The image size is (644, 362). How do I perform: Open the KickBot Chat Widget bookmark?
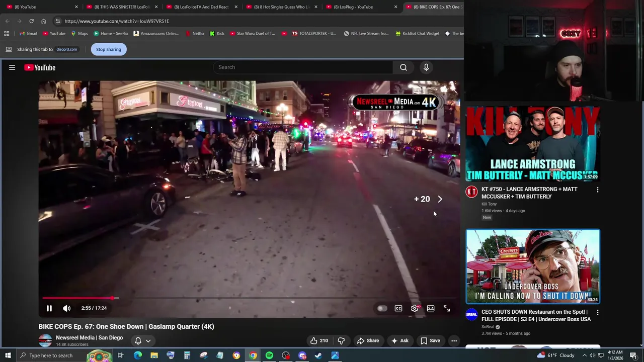click(x=417, y=34)
